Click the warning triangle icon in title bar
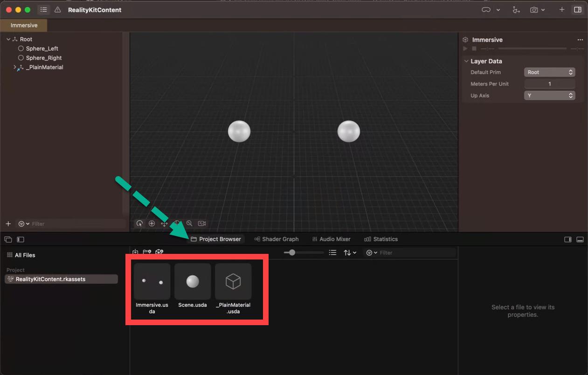Image resolution: width=588 pixels, height=375 pixels. (57, 10)
